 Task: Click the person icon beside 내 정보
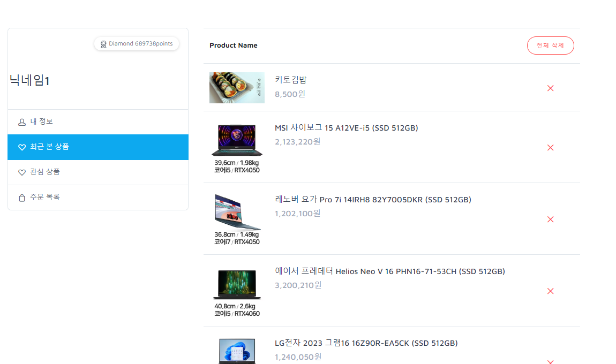coord(22,122)
